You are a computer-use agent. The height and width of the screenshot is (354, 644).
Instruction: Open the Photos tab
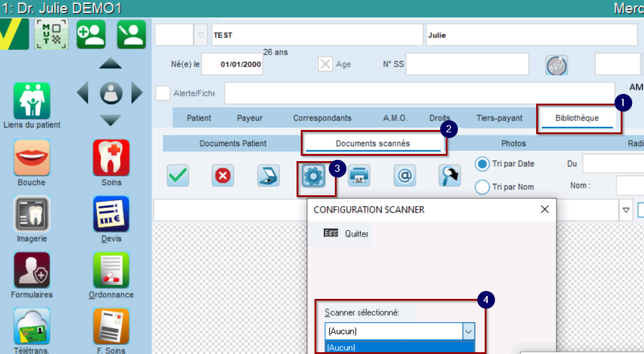[x=513, y=143]
